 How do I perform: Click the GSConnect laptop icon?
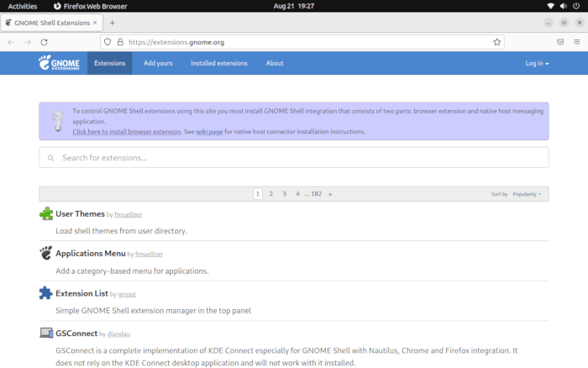pos(46,333)
